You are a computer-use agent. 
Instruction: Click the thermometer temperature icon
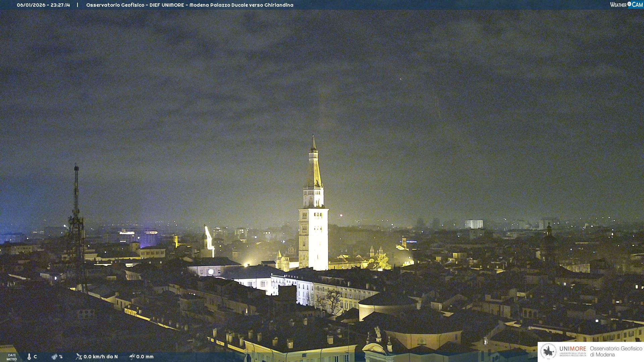click(x=29, y=357)
